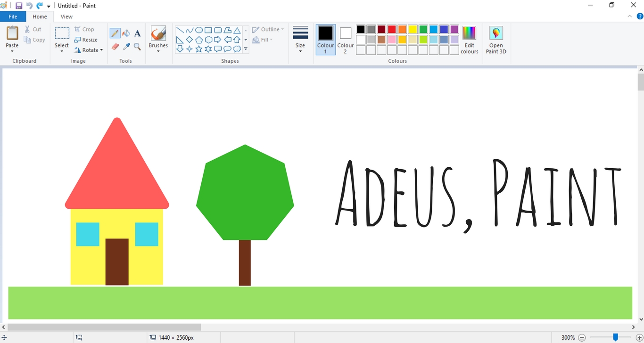The height and width of the screenshot is (343, 644).
Task: Click the Save icon in title bar
Action: [x=19, y=6]
